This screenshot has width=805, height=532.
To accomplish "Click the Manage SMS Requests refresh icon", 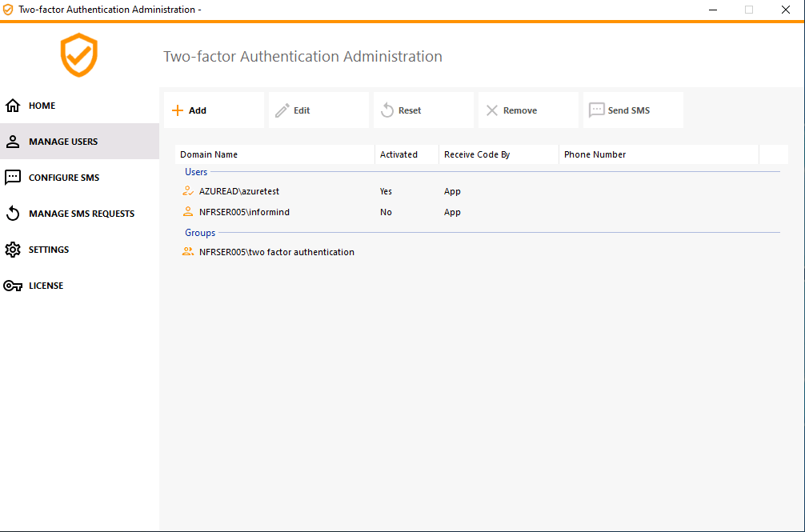I will 13,214.
